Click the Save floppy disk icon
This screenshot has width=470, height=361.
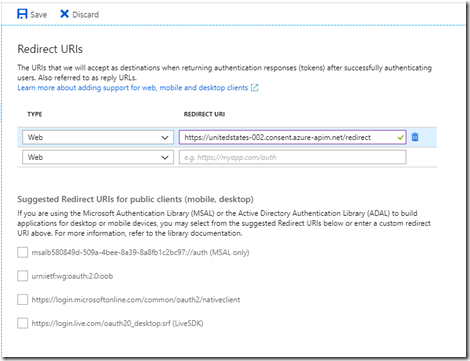(x=22, y=14)
